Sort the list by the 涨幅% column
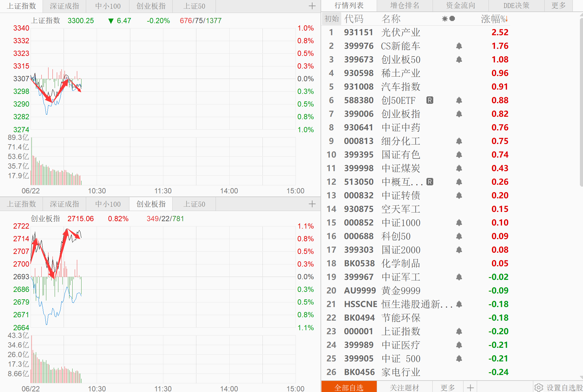This screenshot has height=392, width=583. click(494, 19)
